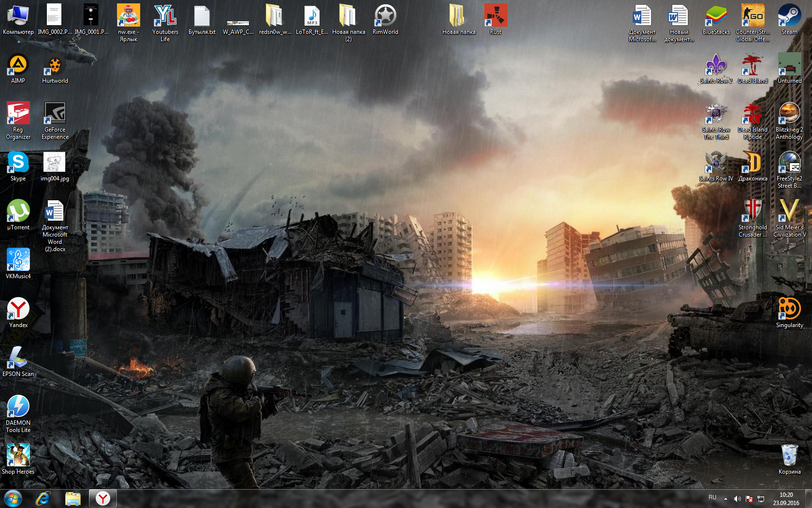Open the Singularity game shortcut

click(x=789, y=313)
